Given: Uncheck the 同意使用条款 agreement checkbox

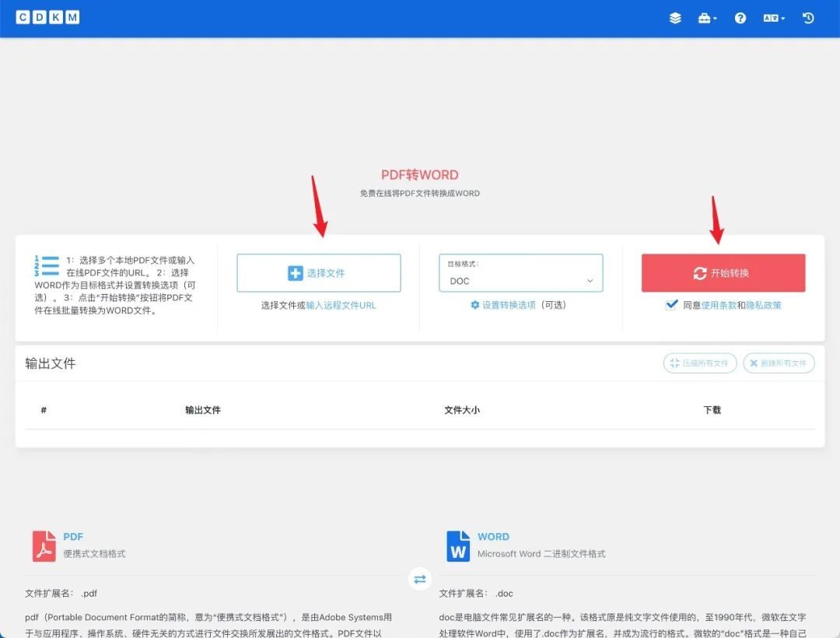Looking at the screenshot, I should 672,304.
